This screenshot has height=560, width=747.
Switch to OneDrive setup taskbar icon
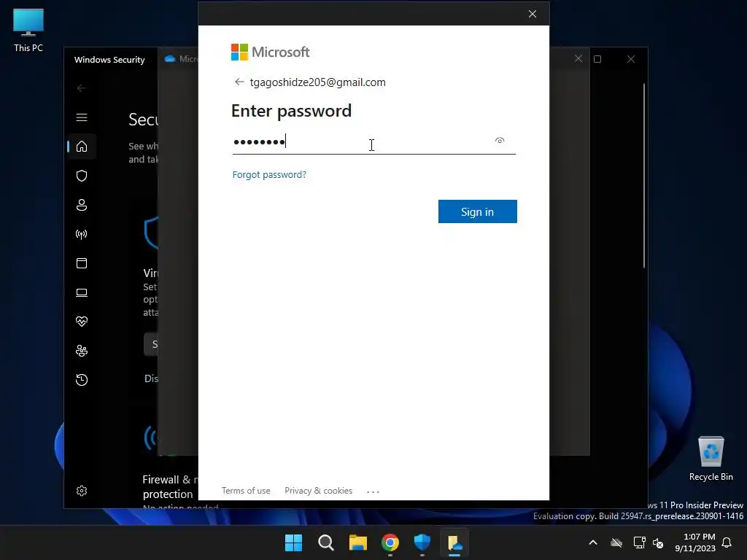click(x=454, y=542)
